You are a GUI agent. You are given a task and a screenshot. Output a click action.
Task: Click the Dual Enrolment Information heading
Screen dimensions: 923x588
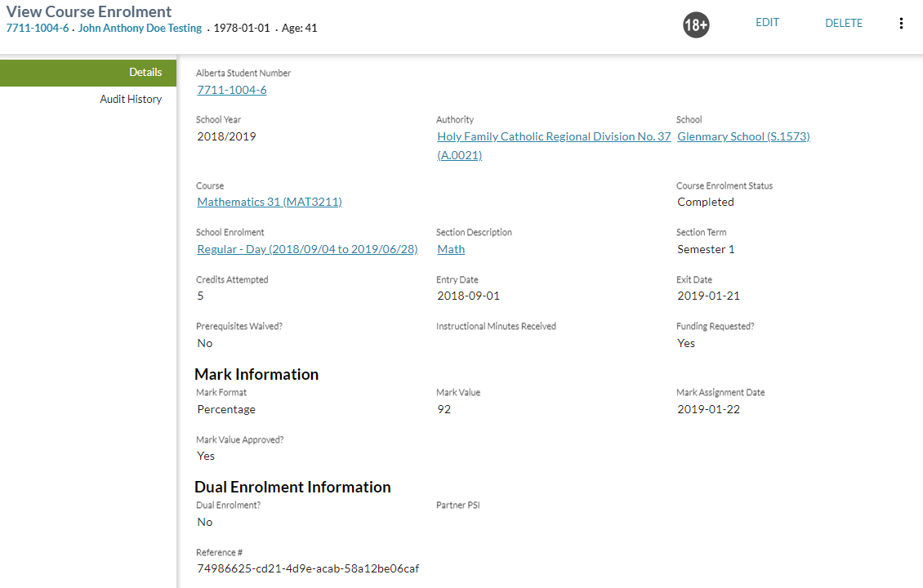coord(292,487)
